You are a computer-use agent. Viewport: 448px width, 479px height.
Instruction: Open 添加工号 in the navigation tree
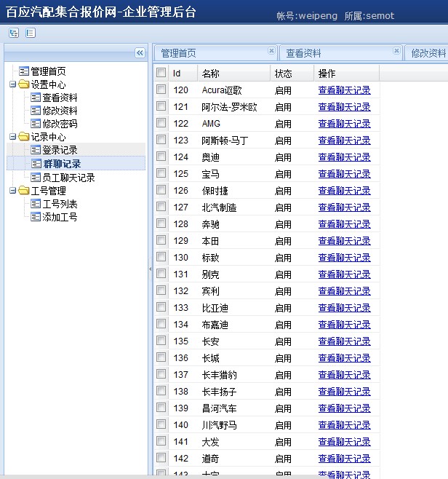coord(60,217)
